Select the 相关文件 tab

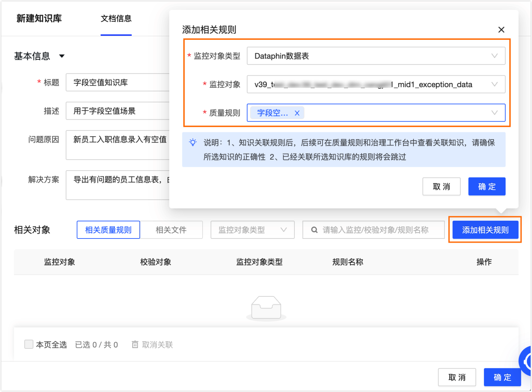point(171,230)
